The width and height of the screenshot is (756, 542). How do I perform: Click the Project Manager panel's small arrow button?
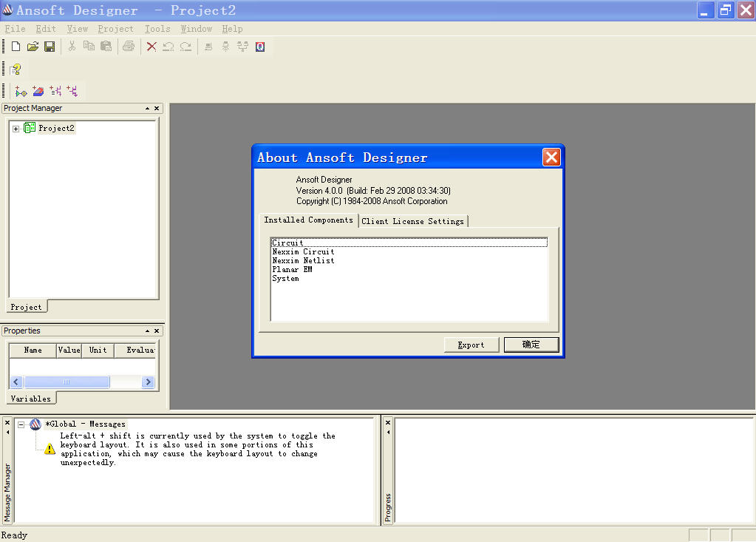pos(148,109)
